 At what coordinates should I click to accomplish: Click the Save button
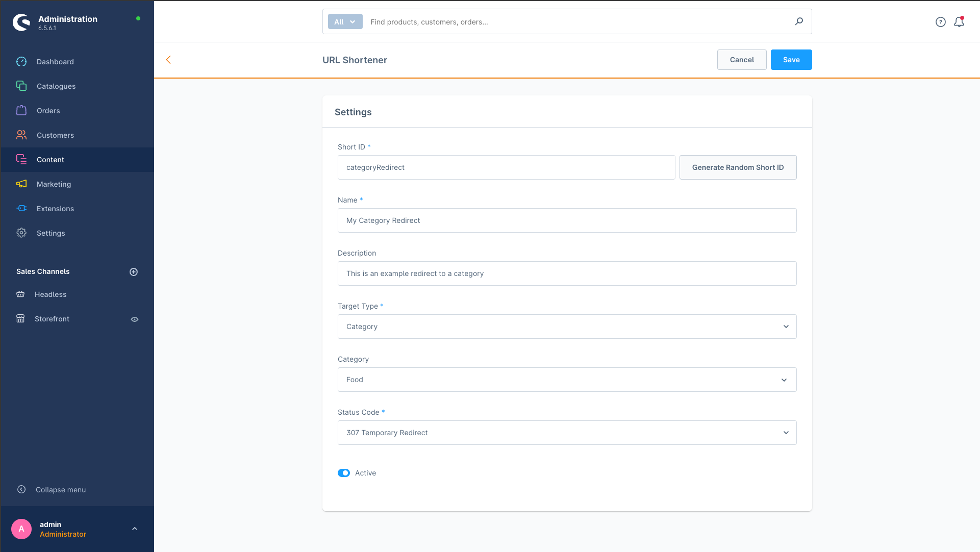coord(791,60)
